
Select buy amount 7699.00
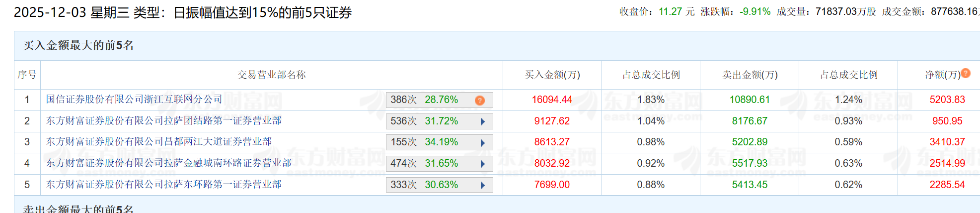coord(552,185)
